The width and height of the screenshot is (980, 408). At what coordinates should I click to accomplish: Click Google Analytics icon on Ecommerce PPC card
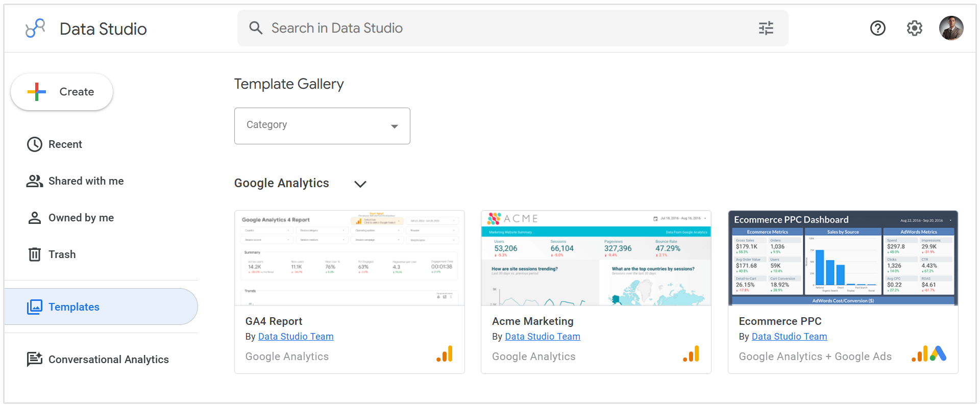click(x=920, y=354)
